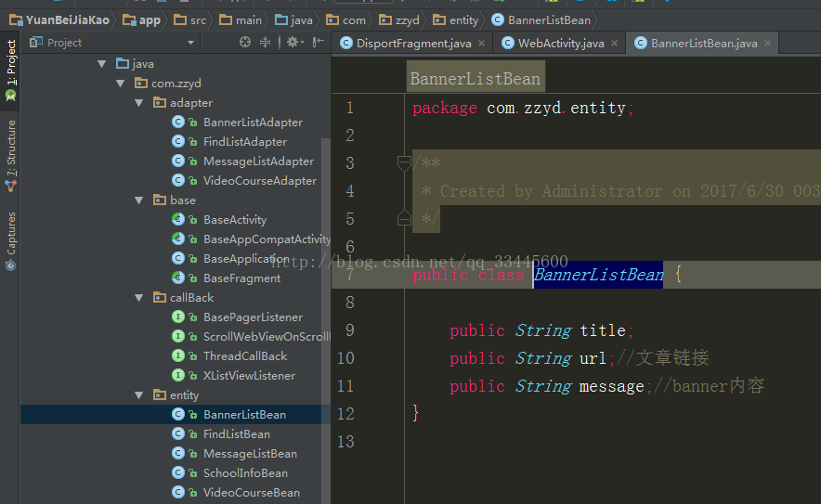The width and height of the screenshot is (821, 504).
Task: Fold the Javadoc comment at line 3
Action: [x=404, y=163]
